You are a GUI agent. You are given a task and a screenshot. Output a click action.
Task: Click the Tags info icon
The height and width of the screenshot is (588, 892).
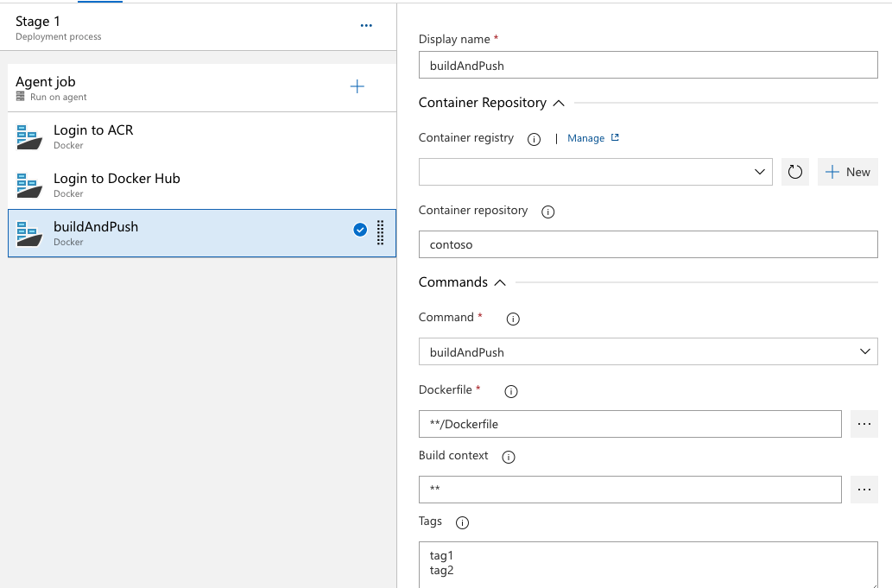click(462, 522)
